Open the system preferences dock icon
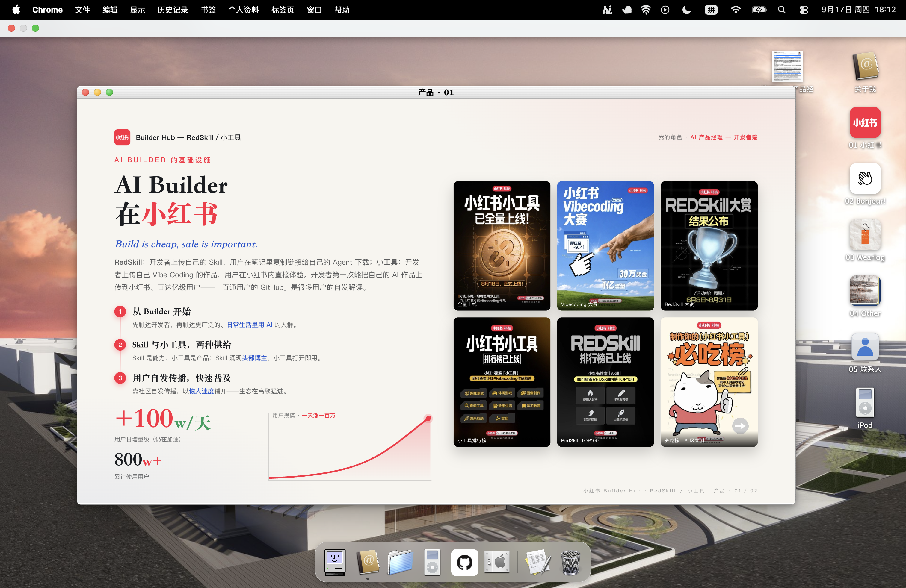The image size is (906, 588). tap(497, 562)
